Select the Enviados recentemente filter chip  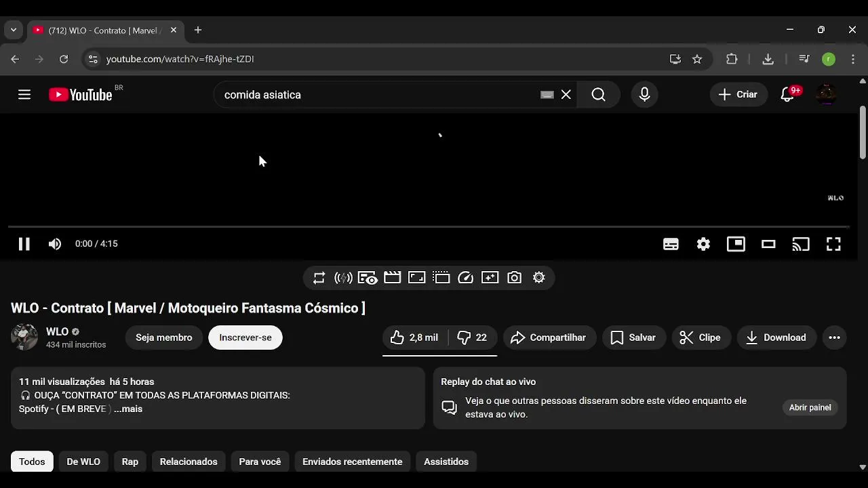(353, 462)
